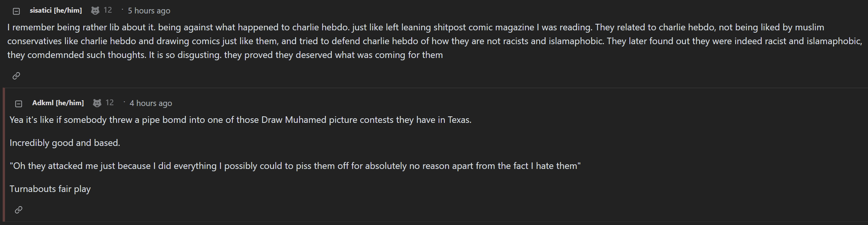Click the 'Yea it's like if somebody' sentence

pos(240,120)
